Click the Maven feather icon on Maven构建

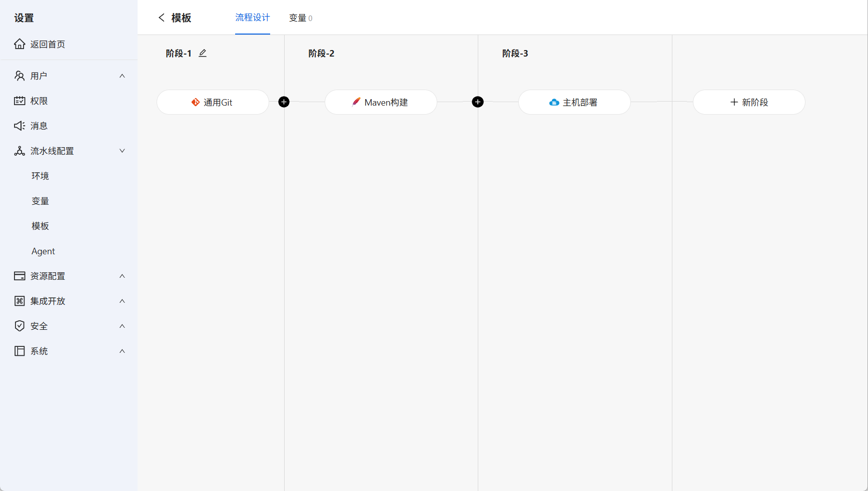(x=356, y=102)
